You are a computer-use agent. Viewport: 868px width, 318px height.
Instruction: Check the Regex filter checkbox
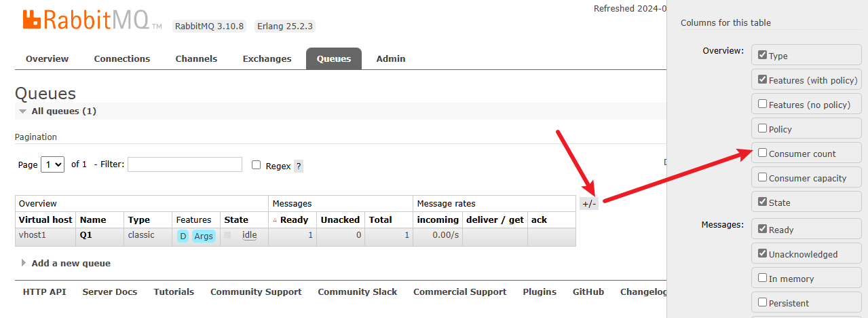coord(256,165)
